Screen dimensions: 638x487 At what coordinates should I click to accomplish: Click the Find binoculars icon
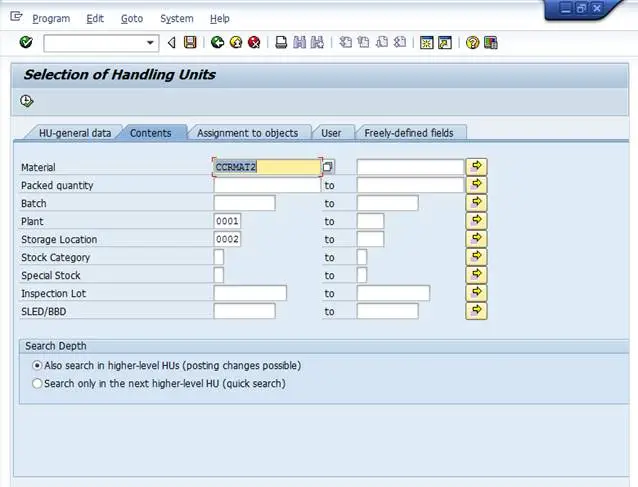(x=299, y=42)
